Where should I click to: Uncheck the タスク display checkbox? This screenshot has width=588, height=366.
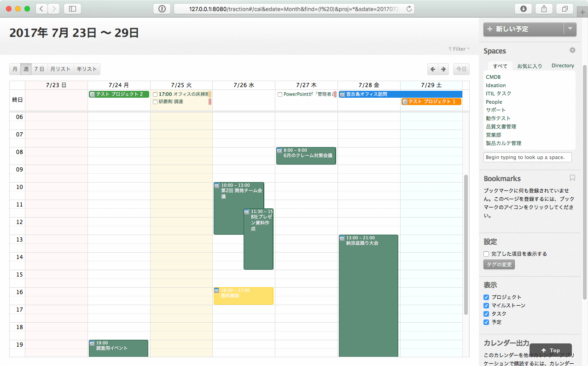click(x=486, y=314)
